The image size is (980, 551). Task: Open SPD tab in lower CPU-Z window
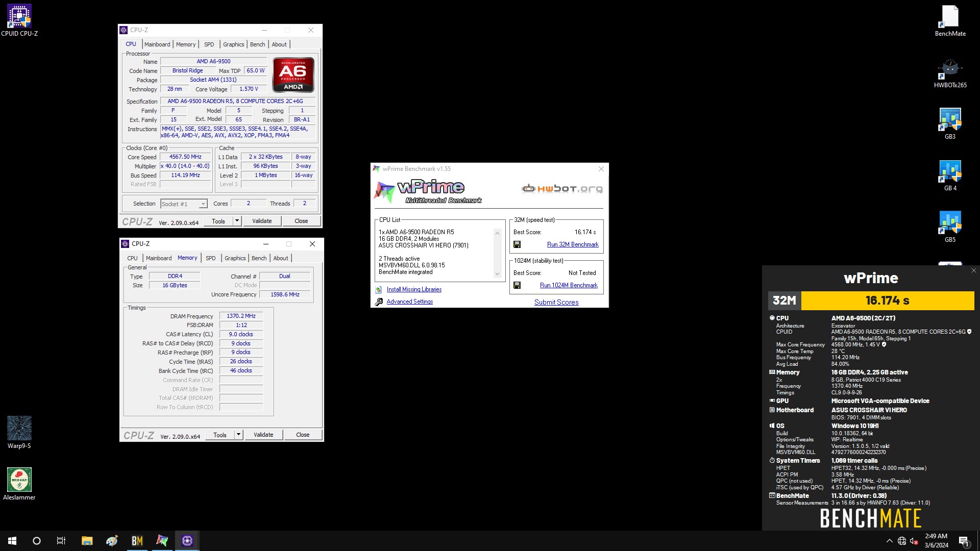pyautogui.click(x=211, y=258)
